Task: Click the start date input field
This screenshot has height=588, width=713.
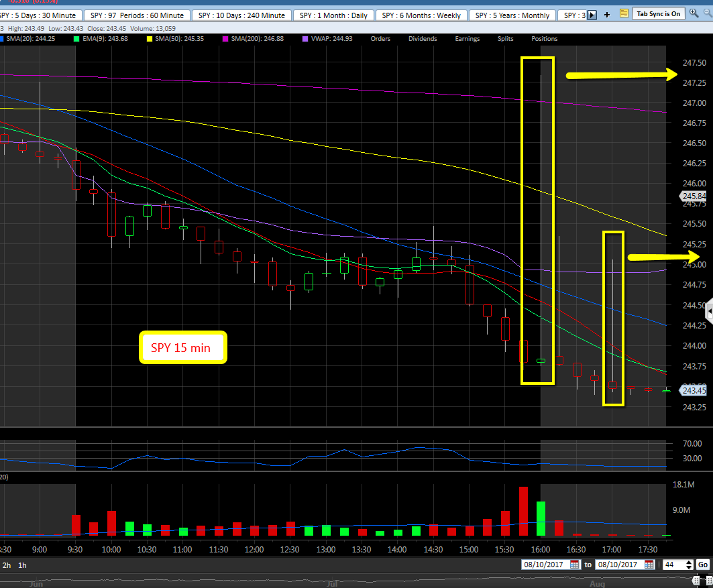Action: [x=545, y=565]
